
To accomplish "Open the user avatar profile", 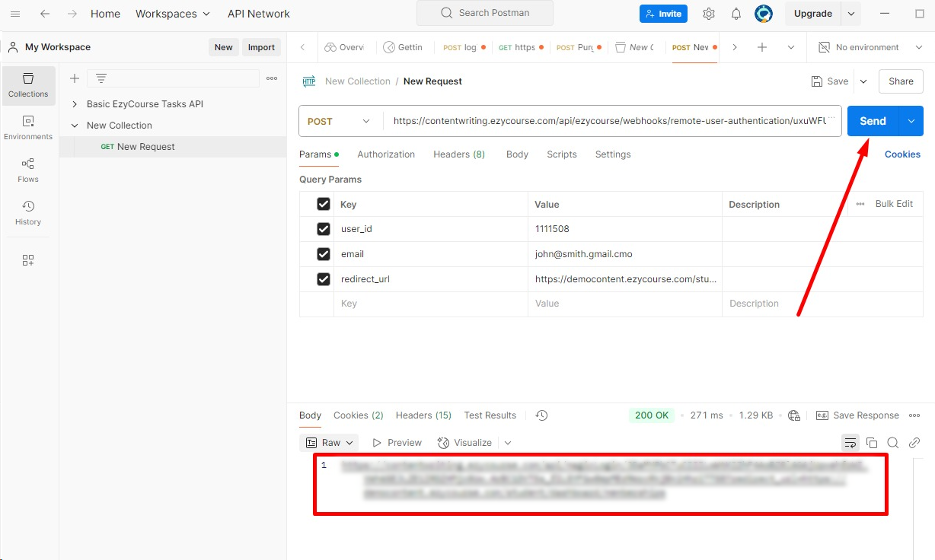I will pos(764,14).
